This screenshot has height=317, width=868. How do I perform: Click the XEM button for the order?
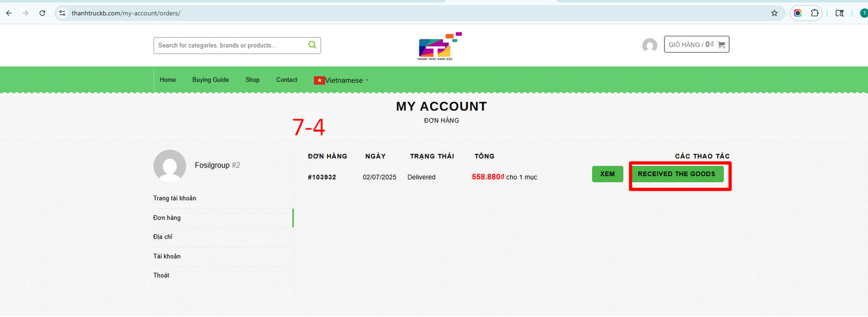[608, 174]
